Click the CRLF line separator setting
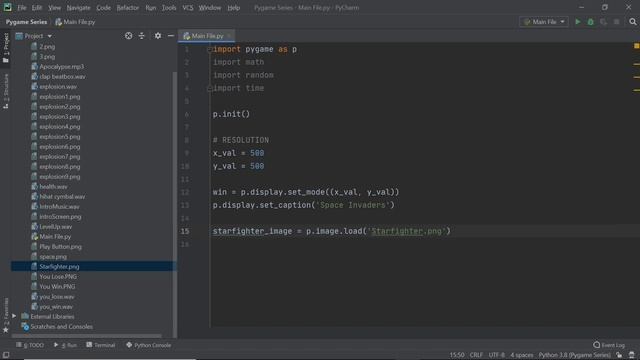 point(476,355)
